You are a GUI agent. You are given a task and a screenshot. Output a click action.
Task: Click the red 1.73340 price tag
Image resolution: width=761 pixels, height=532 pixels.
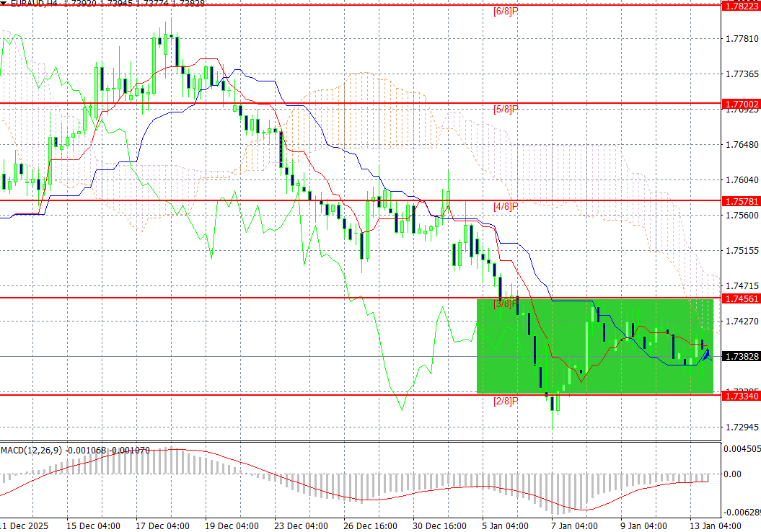tap(742, 396)
